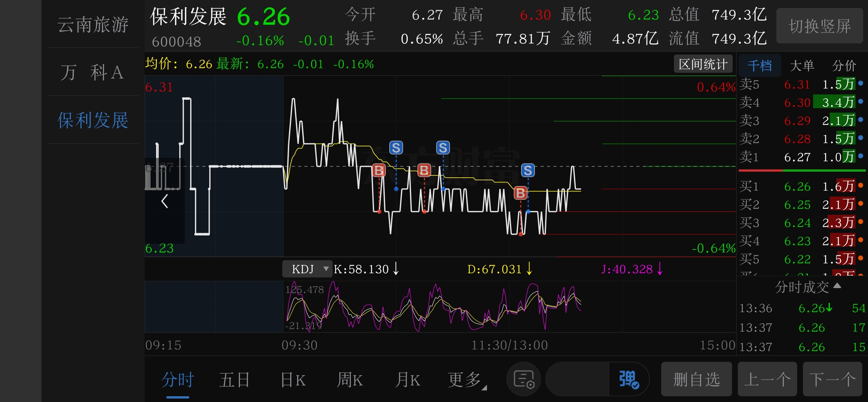Switch to the 大单 tab
This screenshot has height=402, width=868.
[802, 65]
